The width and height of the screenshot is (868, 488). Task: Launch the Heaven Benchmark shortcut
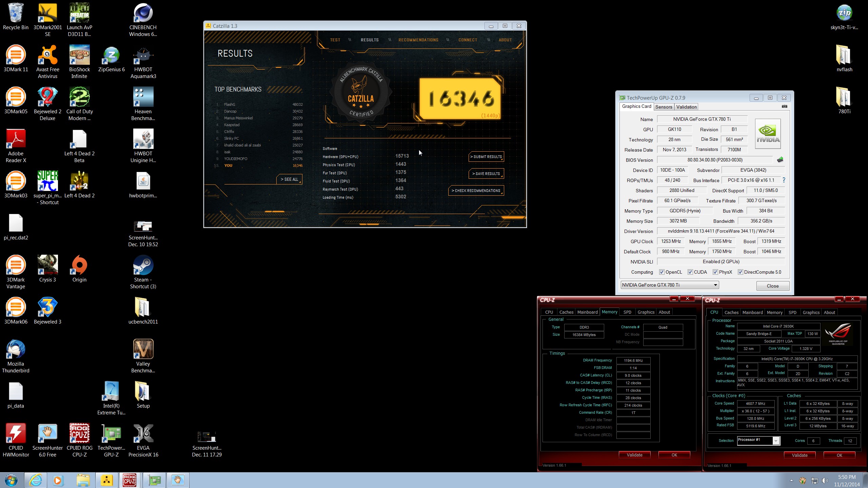143,104
